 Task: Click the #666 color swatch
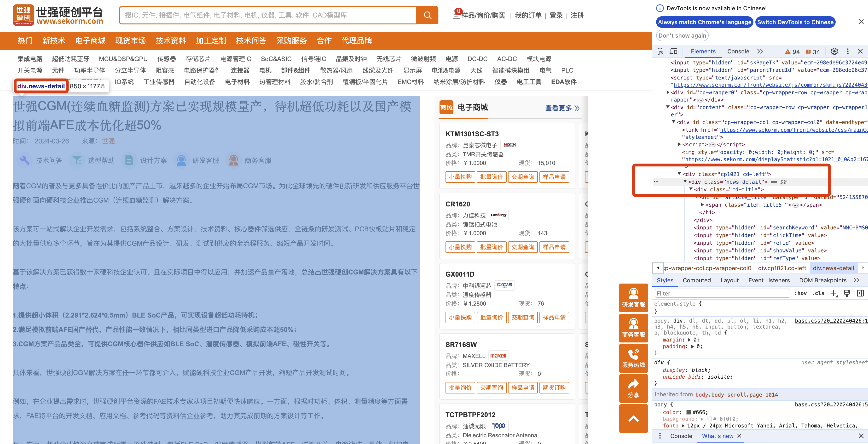pos(689,412)
